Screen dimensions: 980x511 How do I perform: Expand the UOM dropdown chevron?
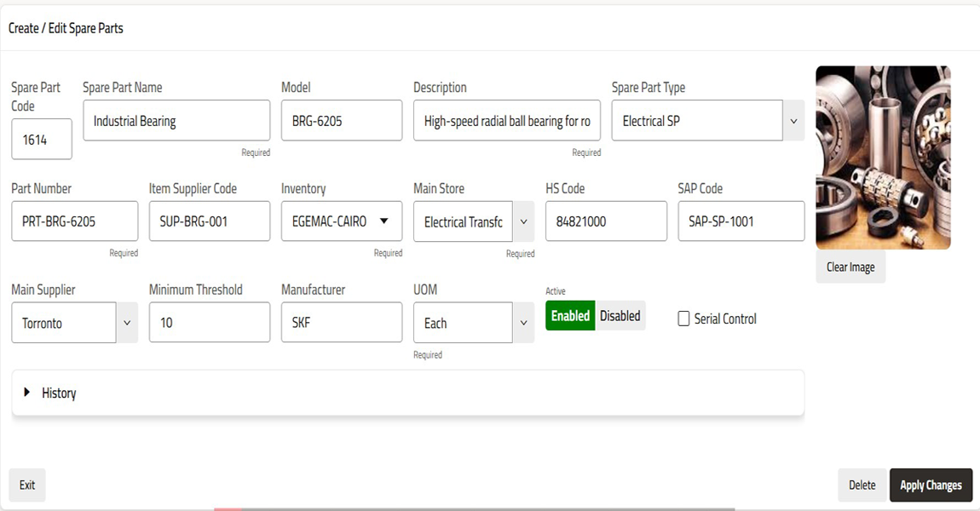click(523, 323)
